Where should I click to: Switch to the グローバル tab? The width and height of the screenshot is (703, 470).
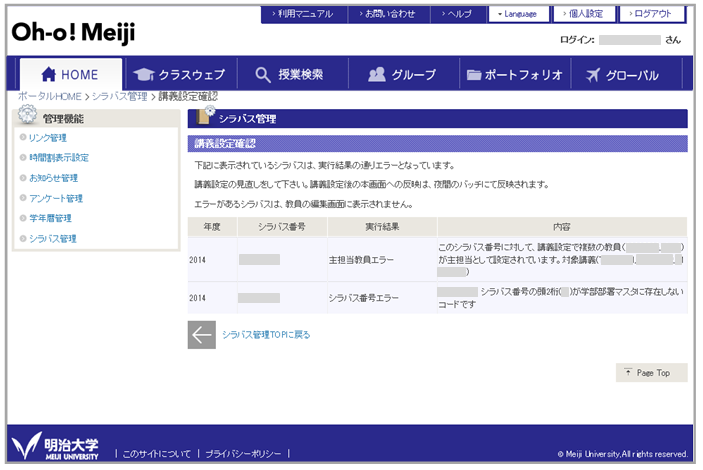(626, 74)
